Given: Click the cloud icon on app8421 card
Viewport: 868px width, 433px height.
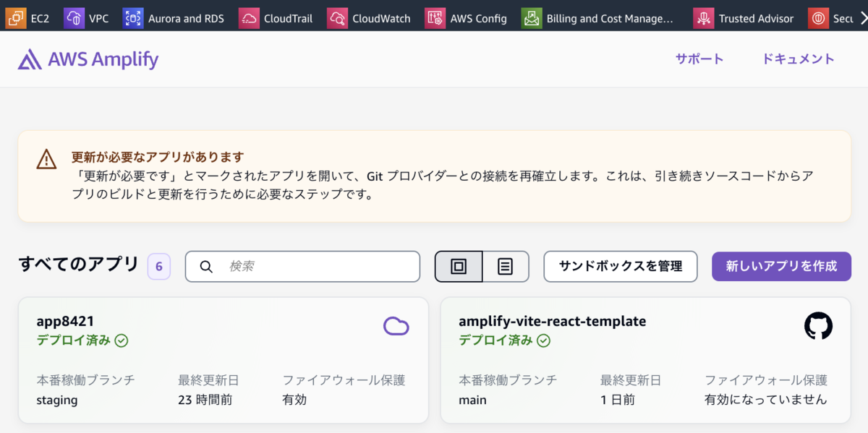Looking at the screenshot, I should 396,327.
